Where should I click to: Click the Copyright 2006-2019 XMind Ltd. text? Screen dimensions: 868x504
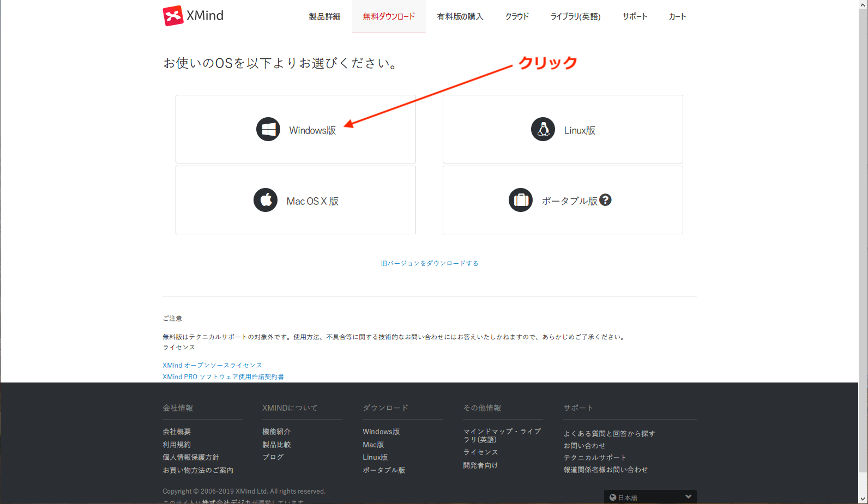coord(244,491)
